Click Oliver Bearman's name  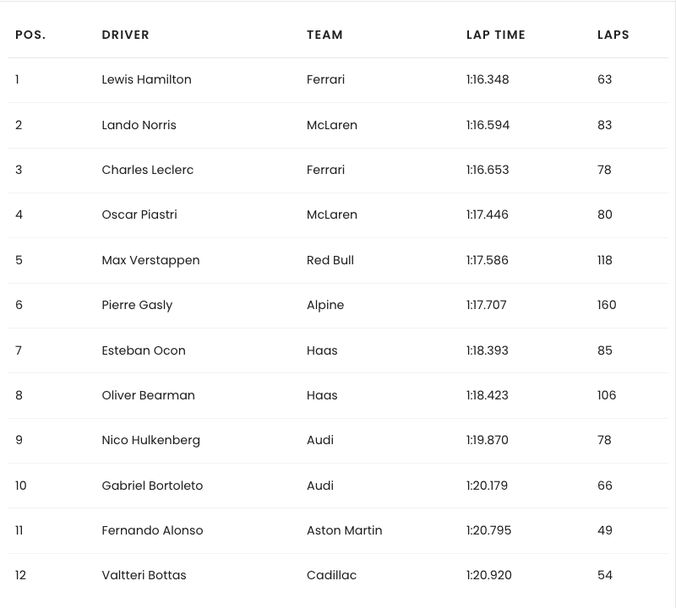click(x=148, y=396)
